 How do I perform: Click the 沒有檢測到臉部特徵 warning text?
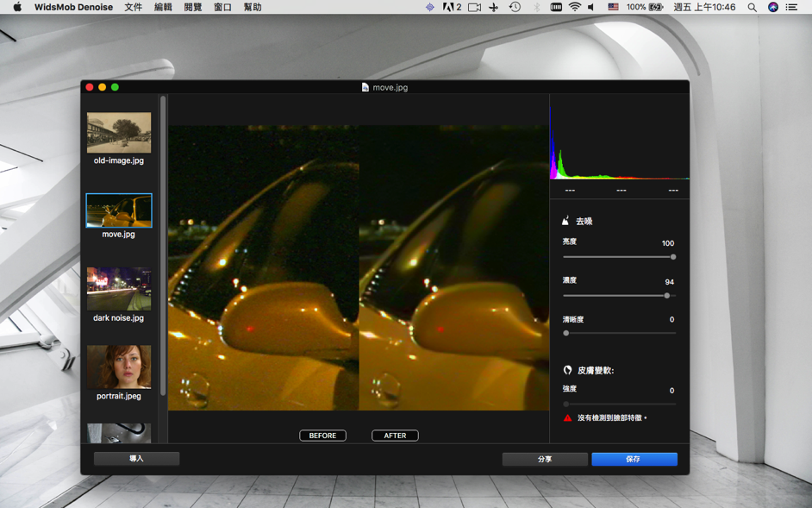pyautogui.click(x=612, y=417)
